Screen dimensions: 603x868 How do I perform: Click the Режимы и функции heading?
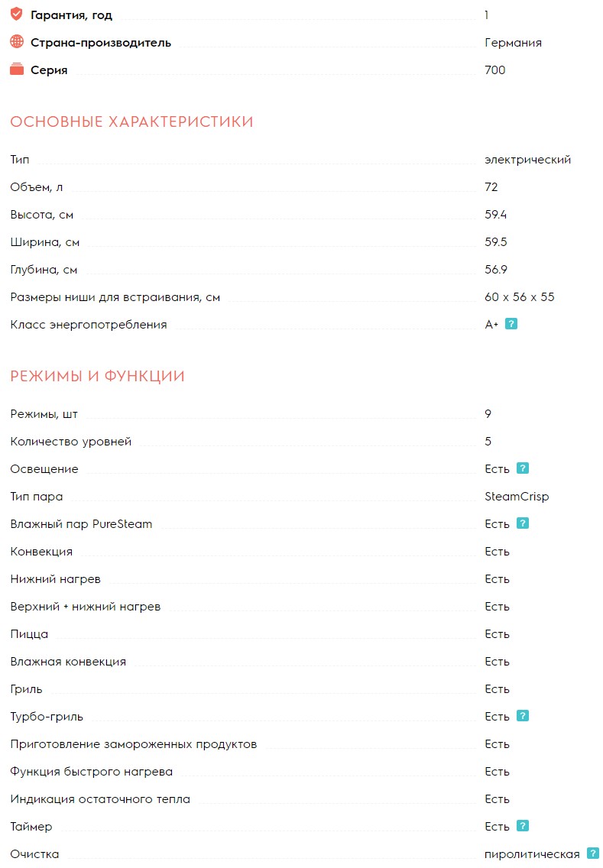click(97, 376)
